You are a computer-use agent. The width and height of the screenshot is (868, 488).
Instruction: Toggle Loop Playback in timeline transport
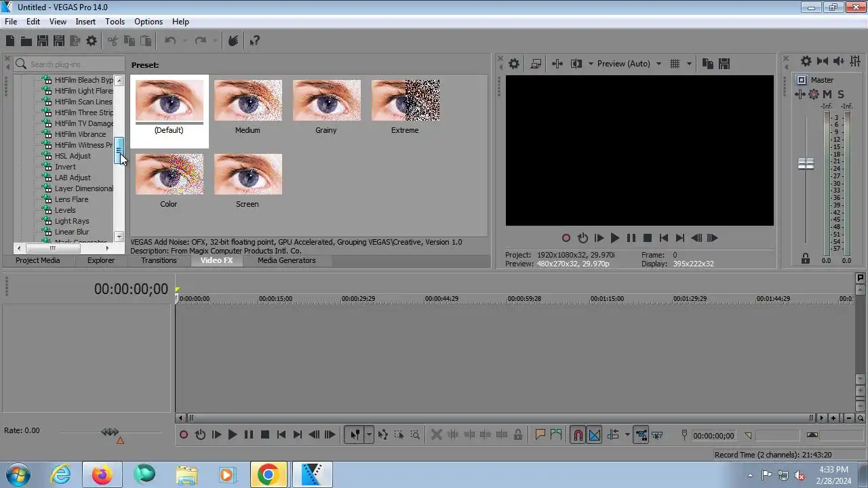200,435
